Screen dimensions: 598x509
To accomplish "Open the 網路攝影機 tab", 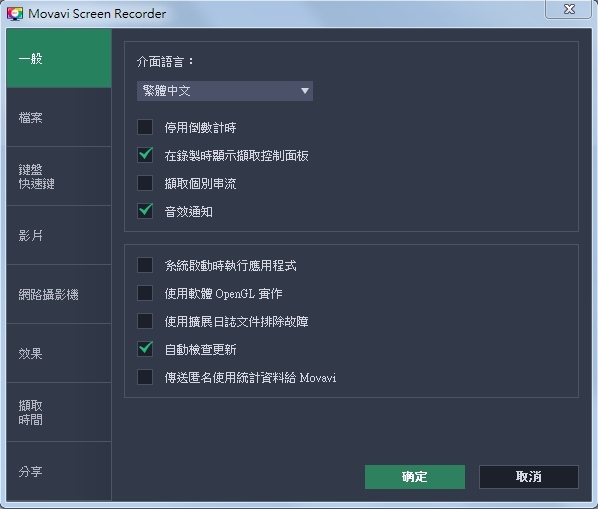I will (59, 294).
